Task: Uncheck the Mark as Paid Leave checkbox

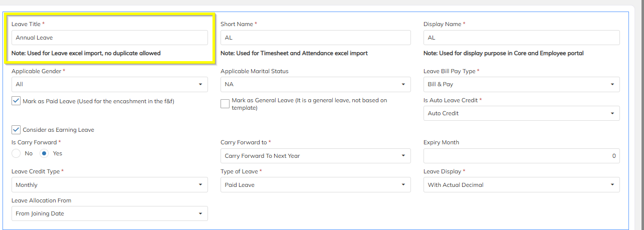Action: click(16, 101)
